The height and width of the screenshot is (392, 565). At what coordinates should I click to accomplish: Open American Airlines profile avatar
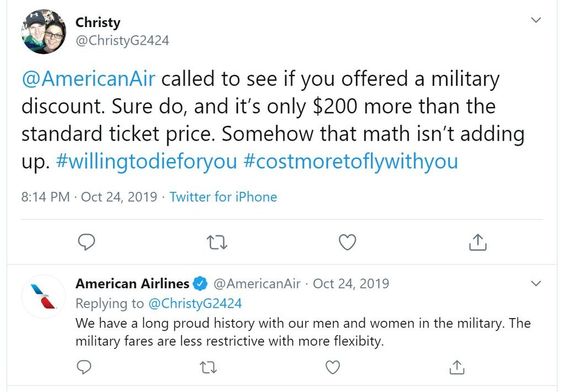click(x=44, y=297)
